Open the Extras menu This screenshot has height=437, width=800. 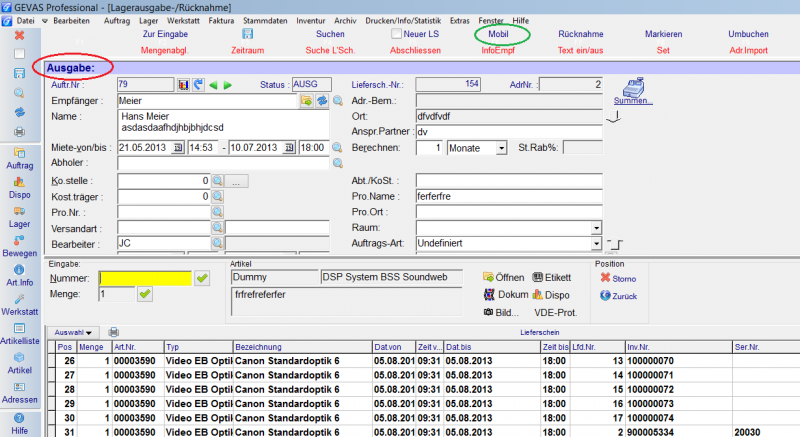(460, 21)
